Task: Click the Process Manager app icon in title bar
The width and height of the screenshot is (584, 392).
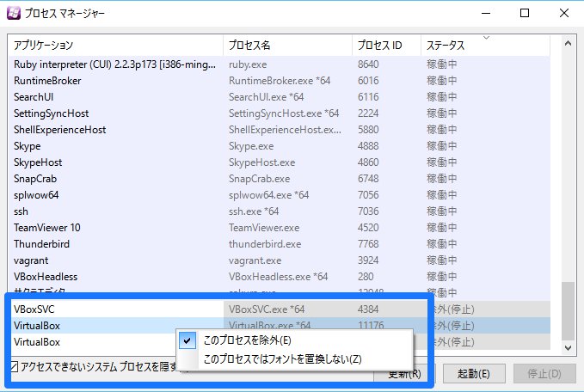Action: 14,13
